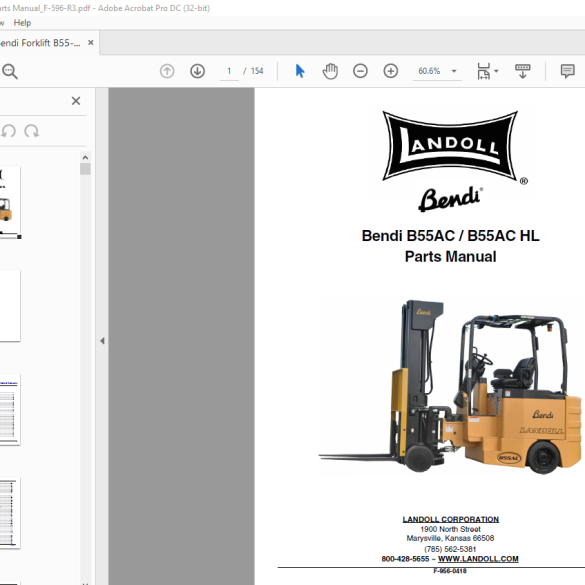Image resolution: width=585 pixels, height=585 pixels.
Task: Click the scrolling mode keyboard-arrow icon
Action: (x=522, y=71)
